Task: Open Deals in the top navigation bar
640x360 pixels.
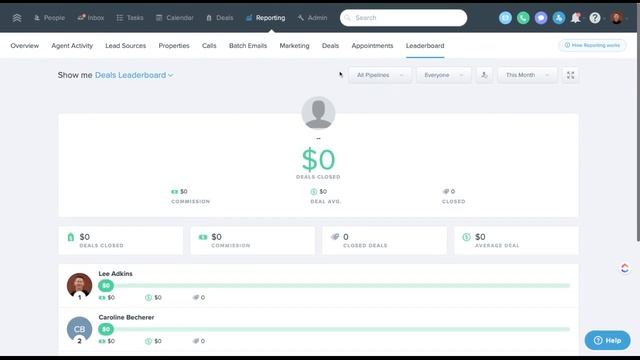Action: (x=220, y=18)
